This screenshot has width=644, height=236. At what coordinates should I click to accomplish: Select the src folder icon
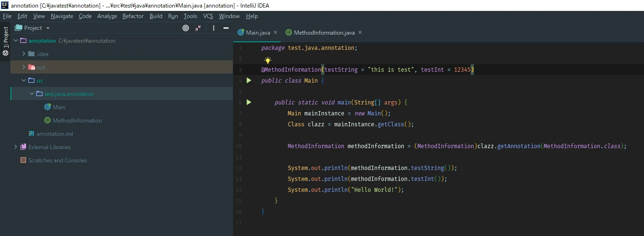coord(31,81)
